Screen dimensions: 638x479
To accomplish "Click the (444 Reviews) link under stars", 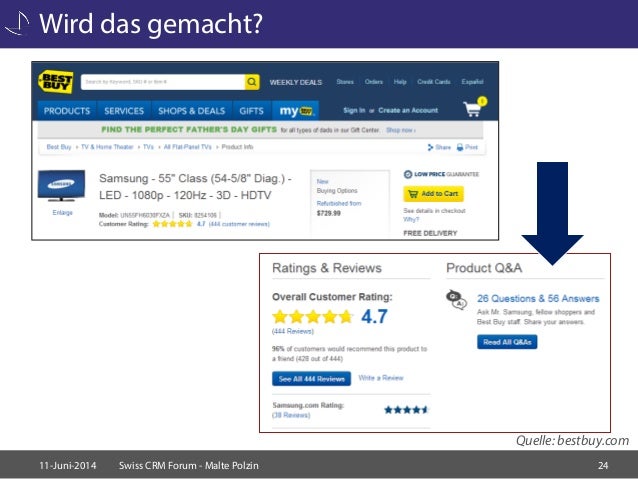I will (x=293, y=331).
